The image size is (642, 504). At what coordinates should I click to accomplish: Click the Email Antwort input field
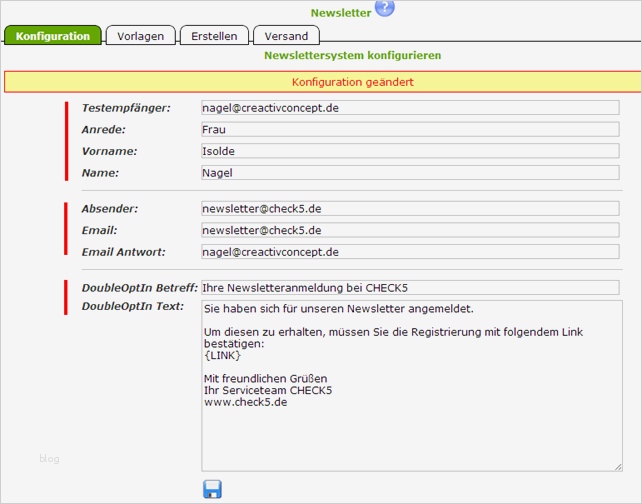pos(410,252)
